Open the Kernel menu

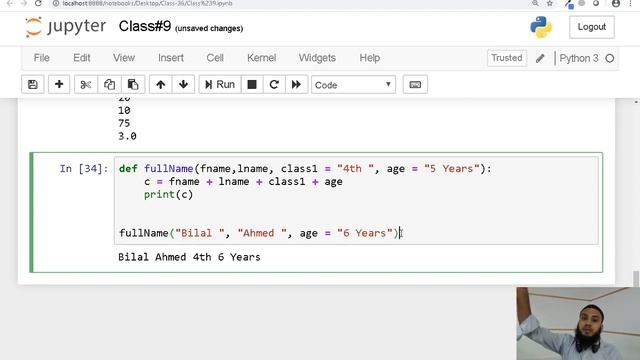[262, 58]
